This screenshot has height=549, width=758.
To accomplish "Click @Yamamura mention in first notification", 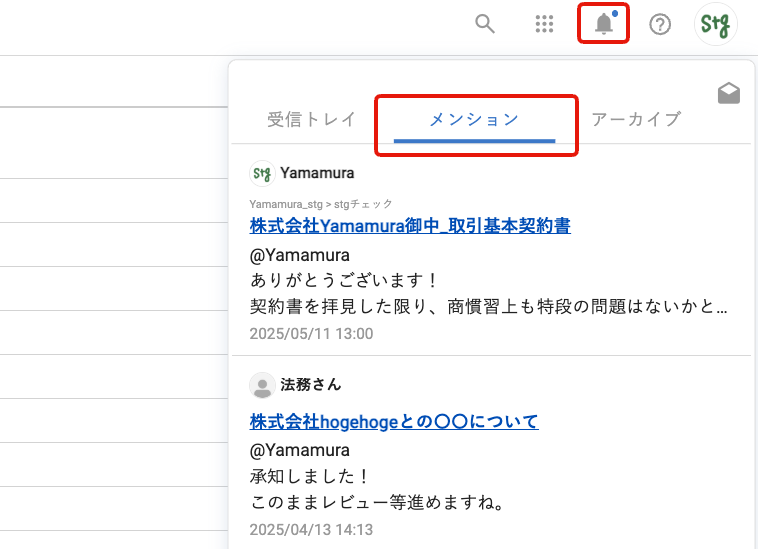I will point(299,255).
